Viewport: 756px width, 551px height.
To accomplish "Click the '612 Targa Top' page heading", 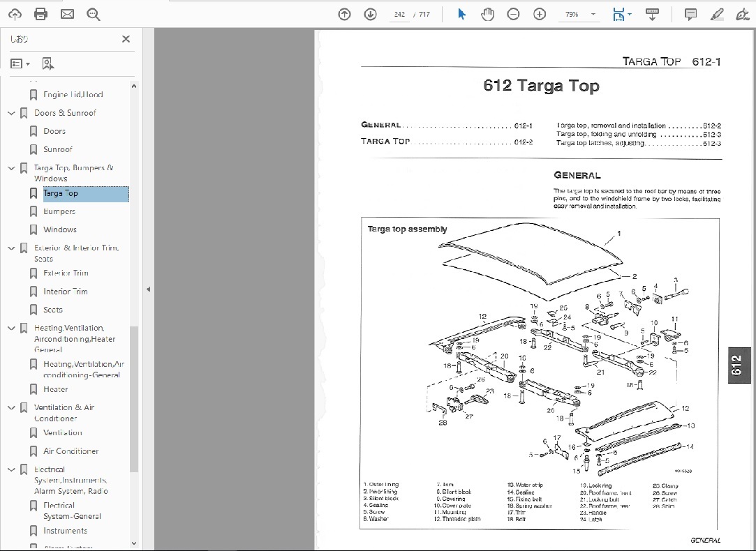I will [x=541, y=86].
